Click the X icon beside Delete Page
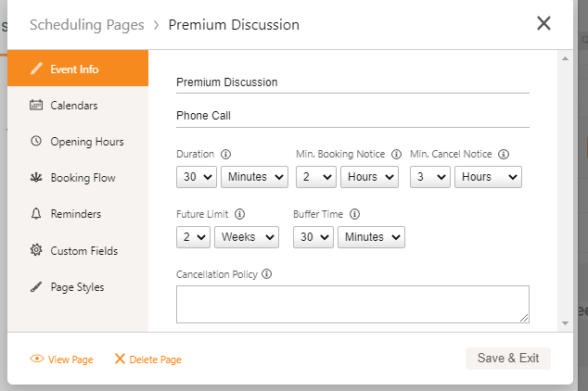 tap(120, 359)
